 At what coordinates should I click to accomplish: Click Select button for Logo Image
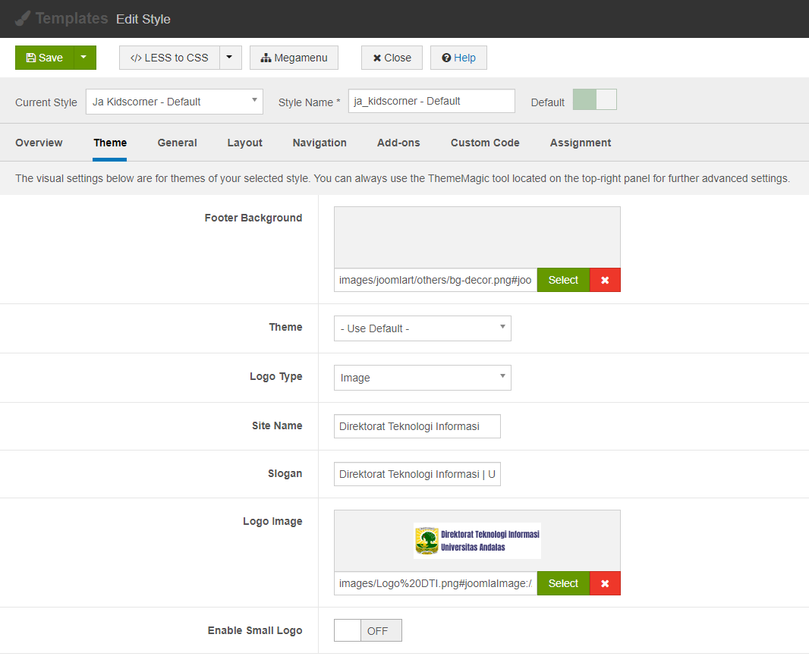[x=563, y=583]
